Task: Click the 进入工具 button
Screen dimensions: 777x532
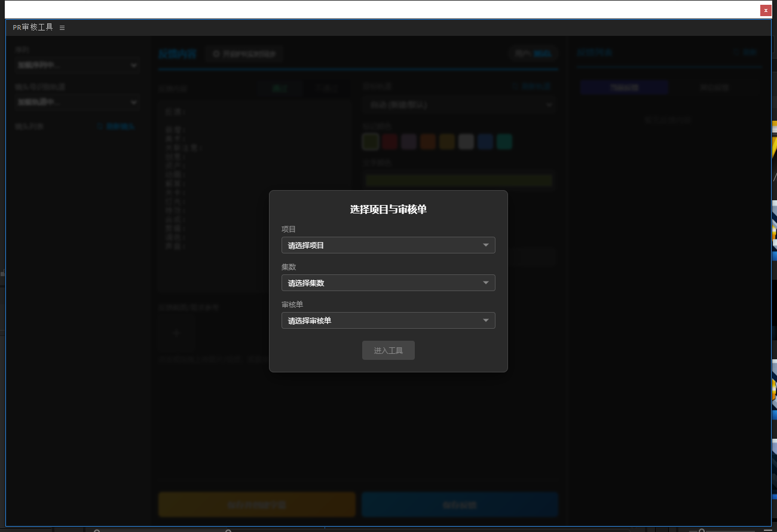Action: click(x=388, y=350)
